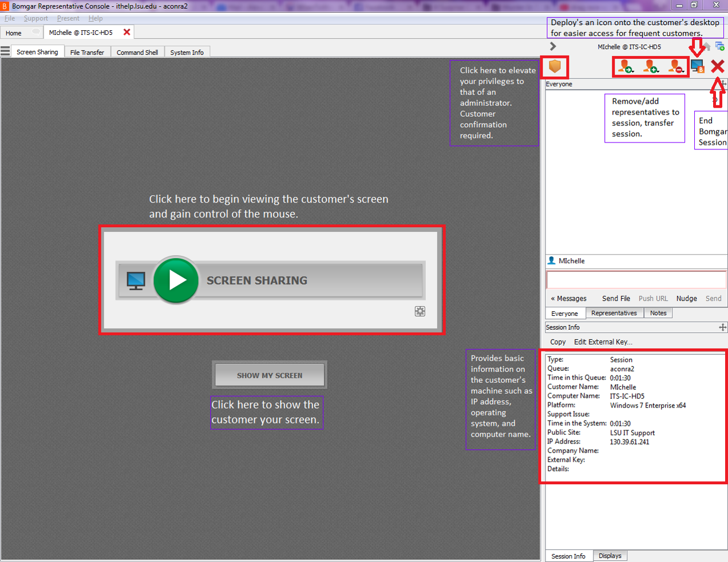Screen dimensions: 728x562
Task: Click the Send chat button
Action: 713,299
